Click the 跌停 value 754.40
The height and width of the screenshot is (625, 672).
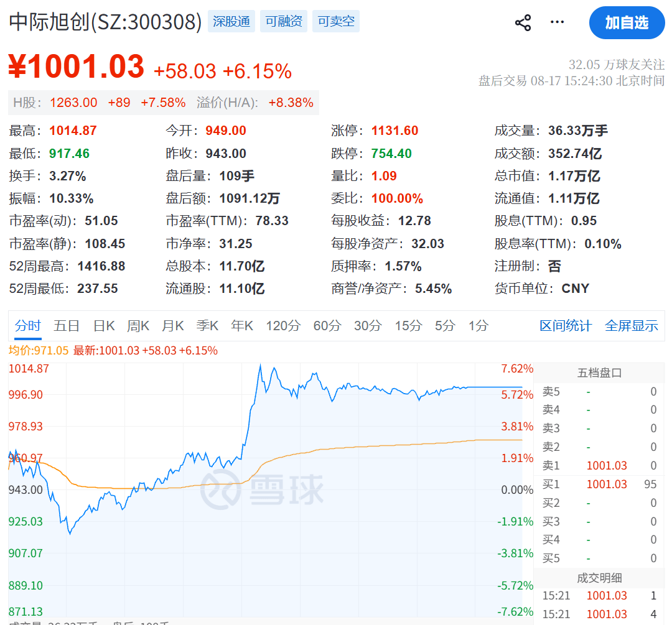(x=391, y=154)
